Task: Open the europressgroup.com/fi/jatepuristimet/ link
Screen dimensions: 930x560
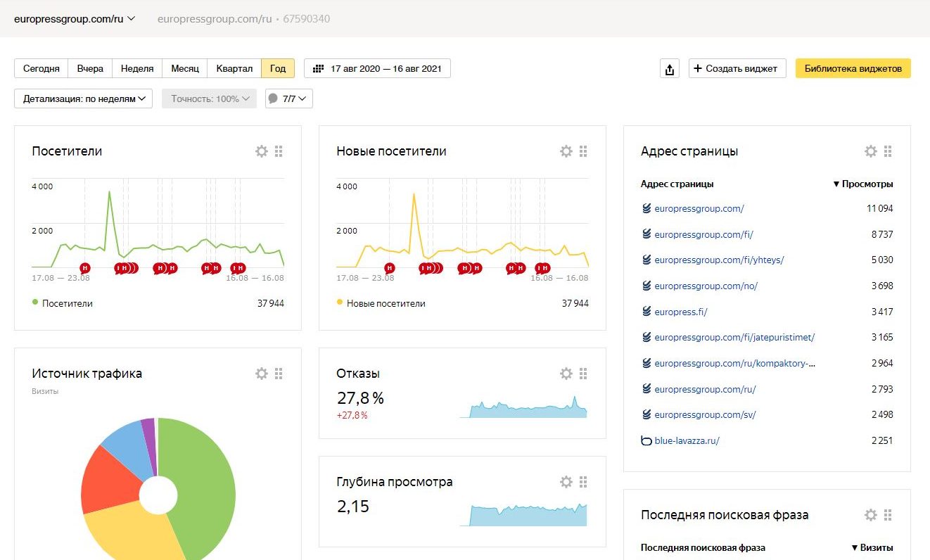Action: pyautogui.click(x=734, y=338)
